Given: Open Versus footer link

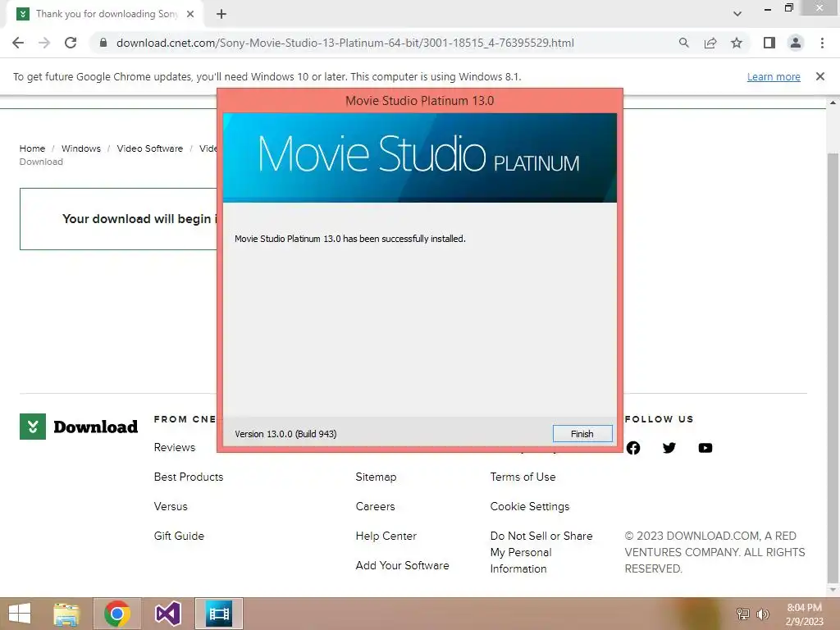Looking at the screenshot, I should click(171, 506).
